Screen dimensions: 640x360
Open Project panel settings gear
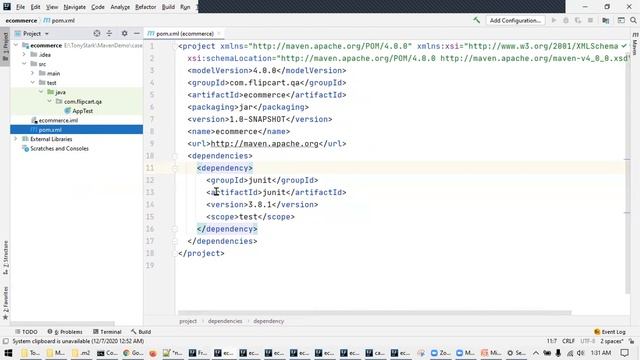(124, 33)
